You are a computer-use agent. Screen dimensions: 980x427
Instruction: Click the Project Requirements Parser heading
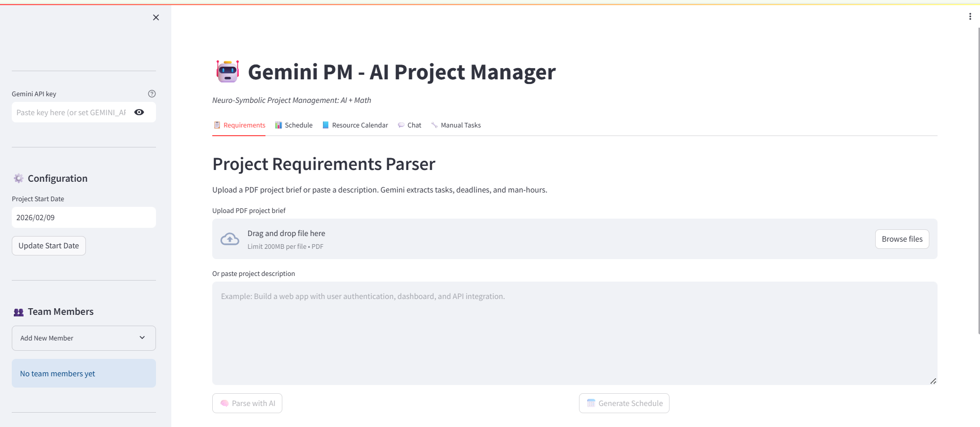324,164
